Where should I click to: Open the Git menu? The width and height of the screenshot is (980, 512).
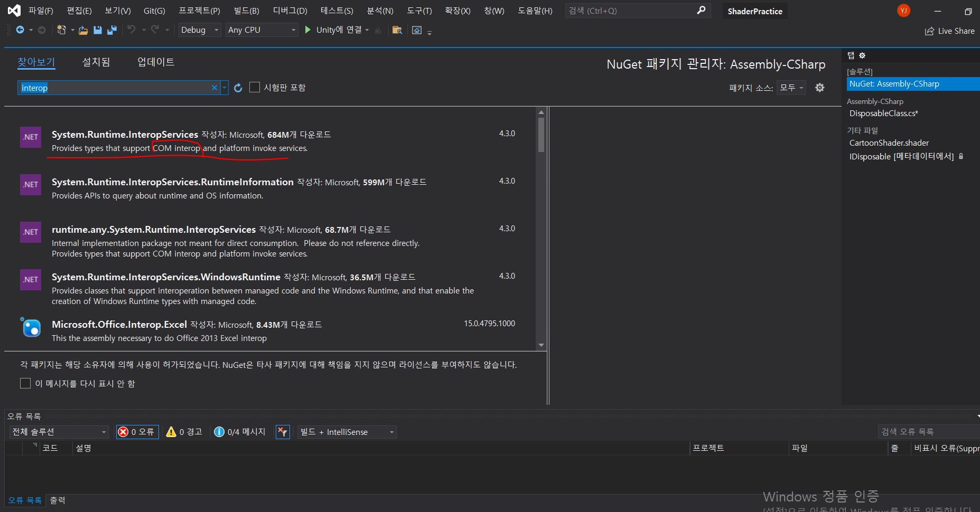click(x=154, y=11)
